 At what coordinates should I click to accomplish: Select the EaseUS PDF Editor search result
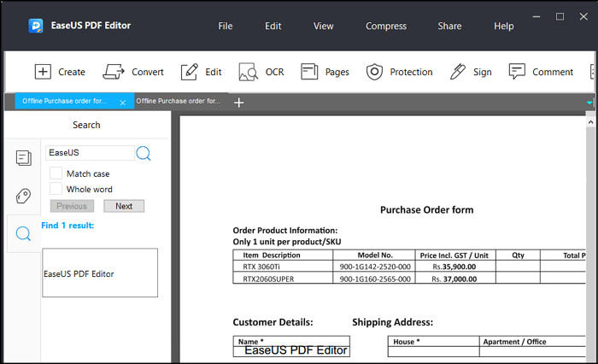tap(100, 273)
